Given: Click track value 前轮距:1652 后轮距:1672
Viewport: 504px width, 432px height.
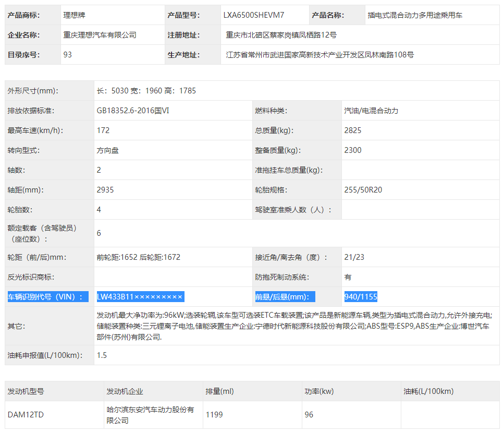Looking at the screenshot, I should pyautogui.click(x=139, y=257).
